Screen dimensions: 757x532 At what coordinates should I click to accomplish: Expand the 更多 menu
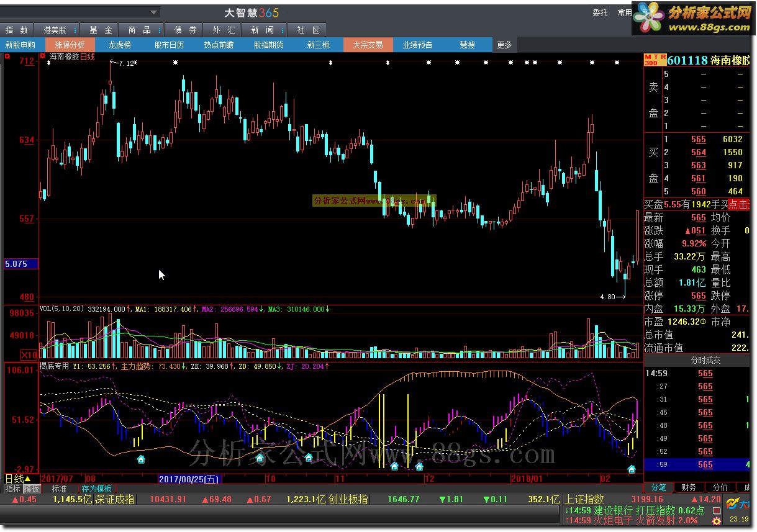(x=504, y=45)
